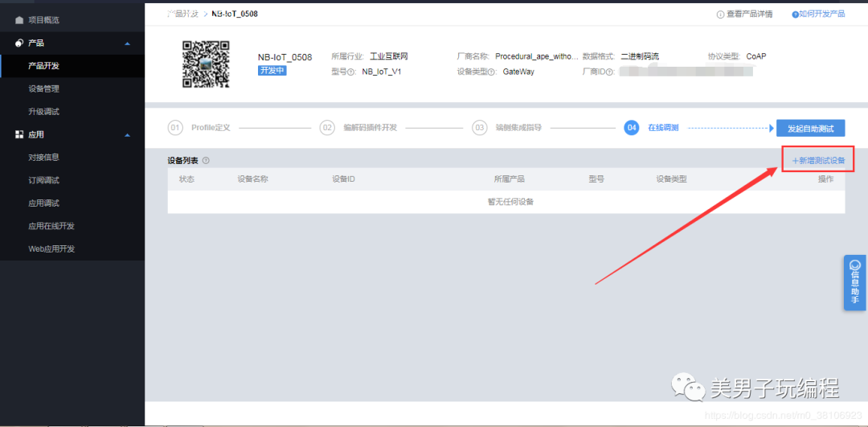Go to Profile定义 step
Screen dimensions: 868x427
(211, 128)
